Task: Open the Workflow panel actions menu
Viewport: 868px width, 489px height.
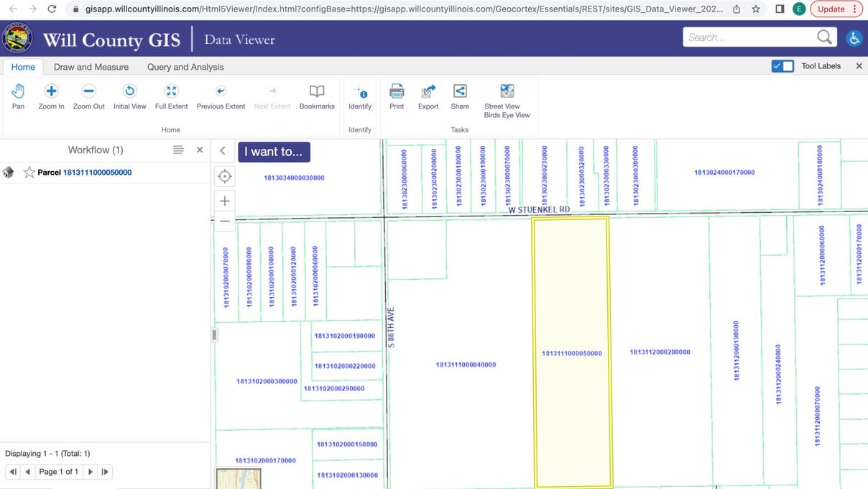Action: coord(178,150)
